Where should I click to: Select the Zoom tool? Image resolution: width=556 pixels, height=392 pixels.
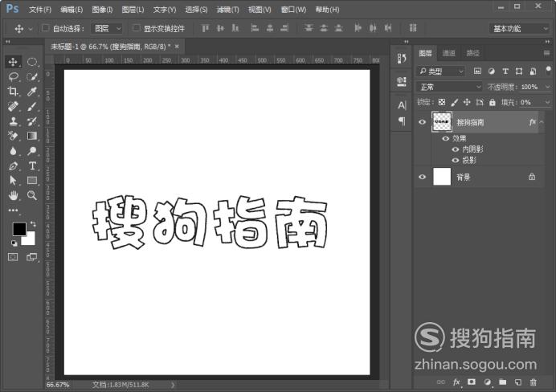32,195
